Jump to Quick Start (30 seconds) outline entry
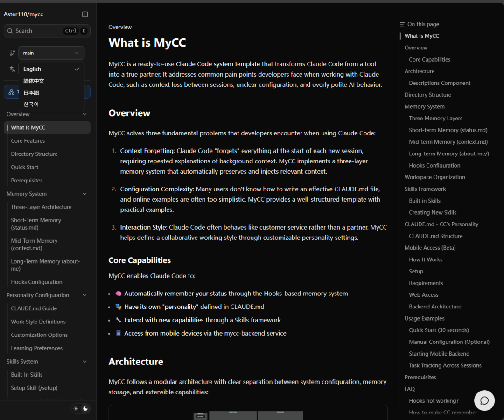This screenshot has width=504, height=420. pos(439,330)
